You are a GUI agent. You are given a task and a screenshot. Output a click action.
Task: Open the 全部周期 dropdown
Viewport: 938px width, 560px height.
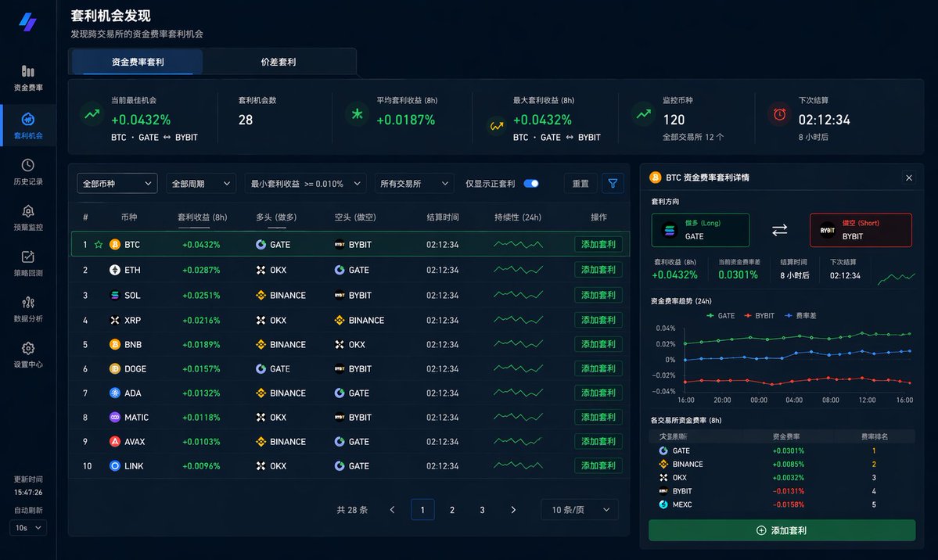[201, 183]
